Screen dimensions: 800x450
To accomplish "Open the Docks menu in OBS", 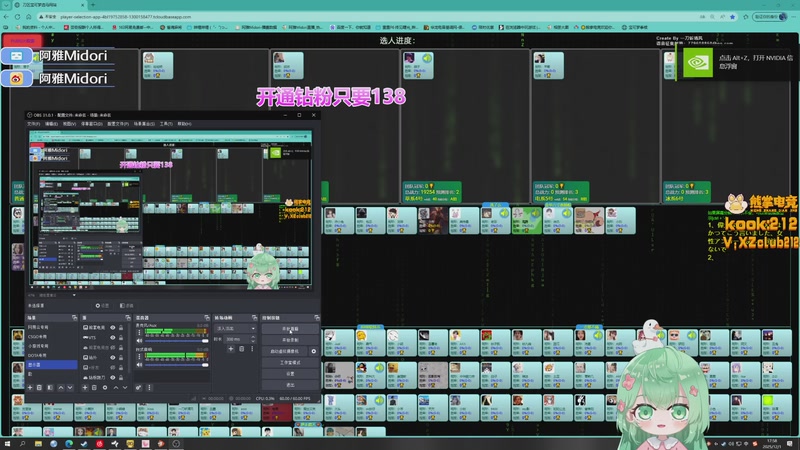I will 92,124.
